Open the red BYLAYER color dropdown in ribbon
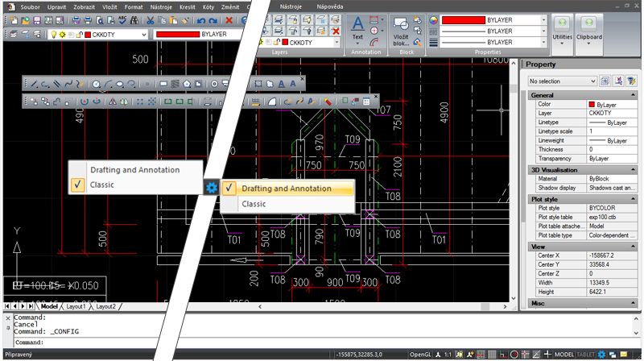644x361 pixels. [543, 19]
